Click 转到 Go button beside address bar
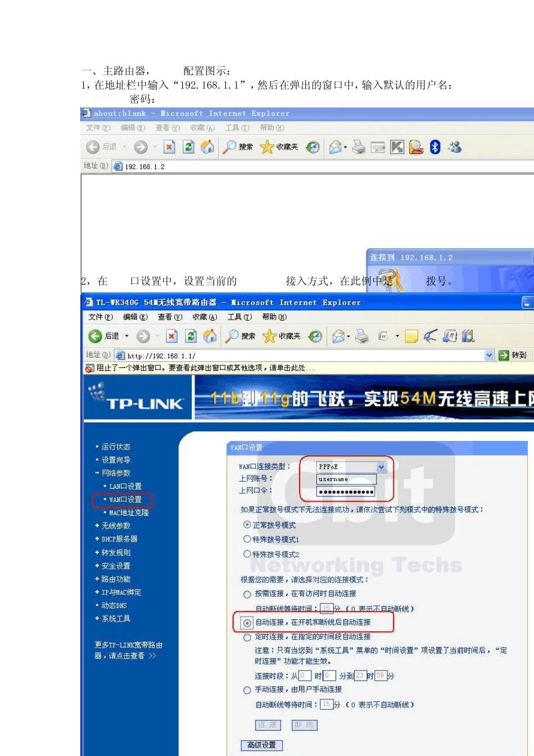Image resolution: width=534 pixels, height=756 pixels. click(x=513, y=355)
